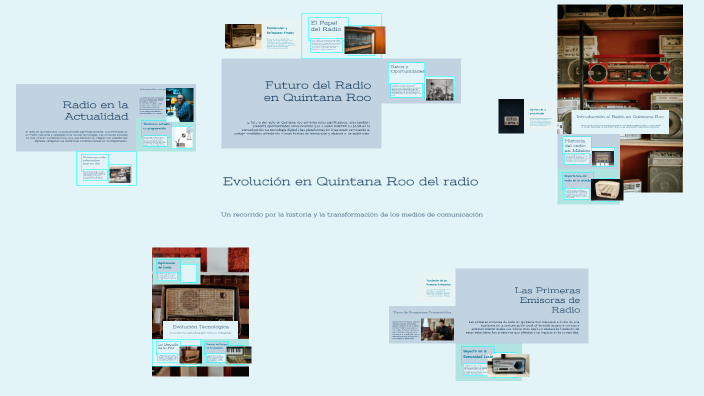The height and width of the screenshot is (396, 704).
Task: Click the microphone illustration on white background
Action: (183, 137)
